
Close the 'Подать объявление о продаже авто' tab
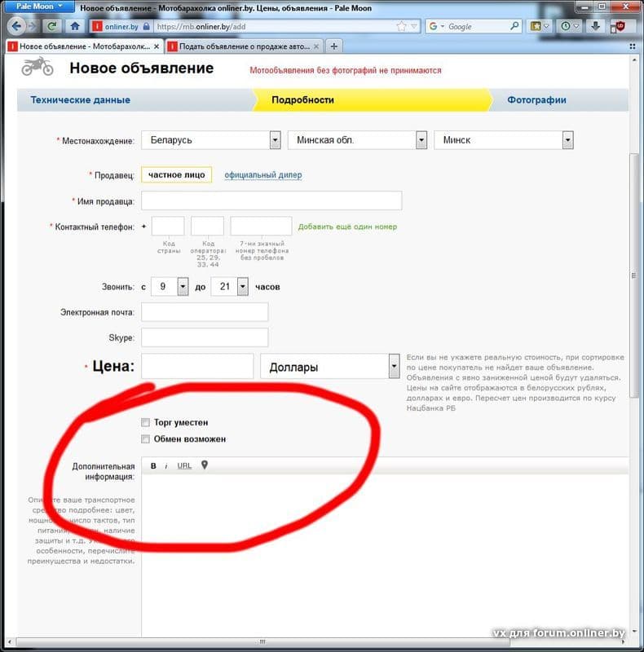click(316, 46)
